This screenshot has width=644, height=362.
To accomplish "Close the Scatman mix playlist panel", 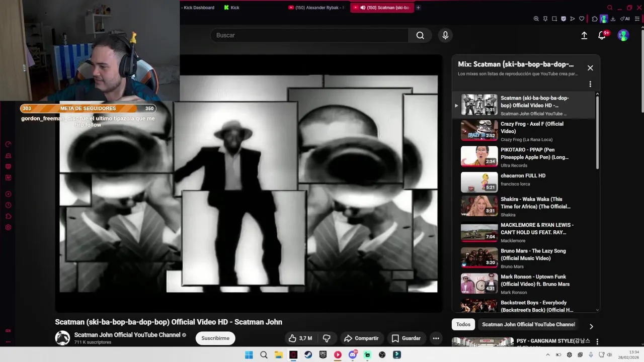I will (590, 68).
